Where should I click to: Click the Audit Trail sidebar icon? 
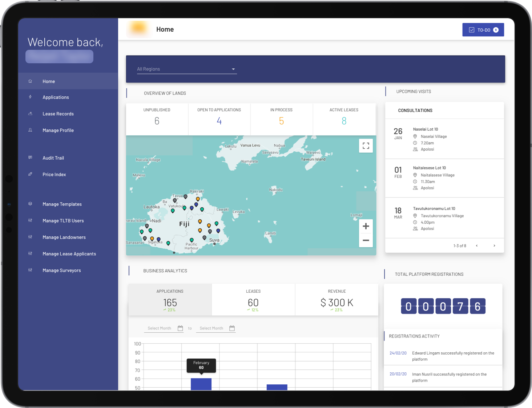point(30,157)
